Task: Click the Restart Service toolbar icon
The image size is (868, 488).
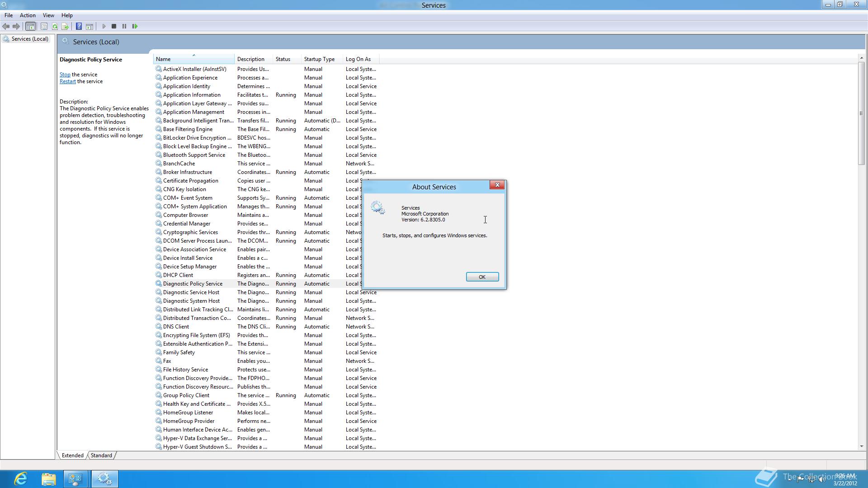Action: tap(135, 26)
